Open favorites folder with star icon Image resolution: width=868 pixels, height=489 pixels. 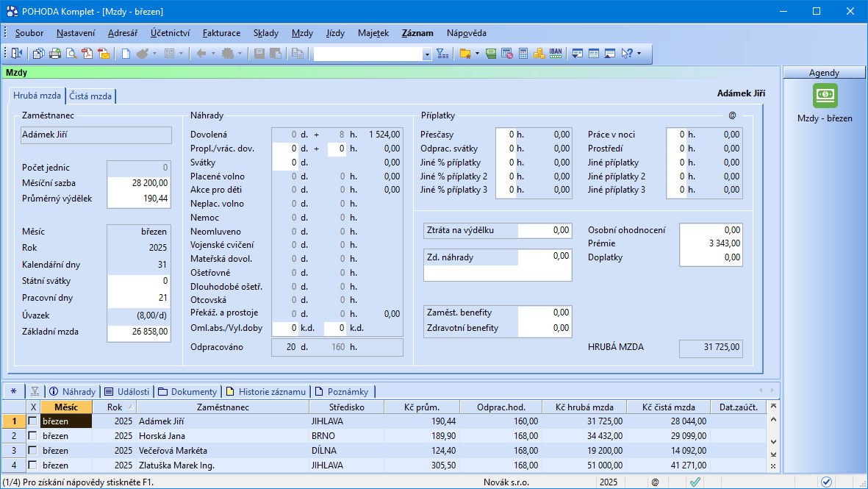[x=465, y=54]
